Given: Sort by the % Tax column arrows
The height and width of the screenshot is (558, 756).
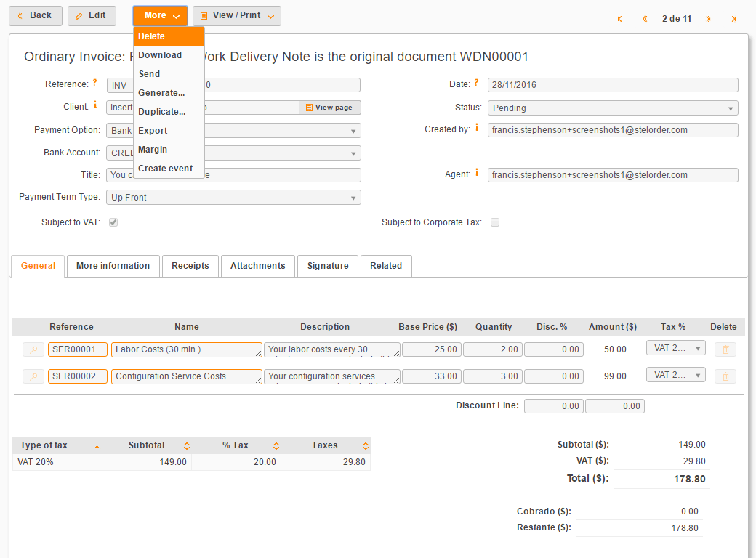Looking at the screenshot, I should click(x=276, y=445).
